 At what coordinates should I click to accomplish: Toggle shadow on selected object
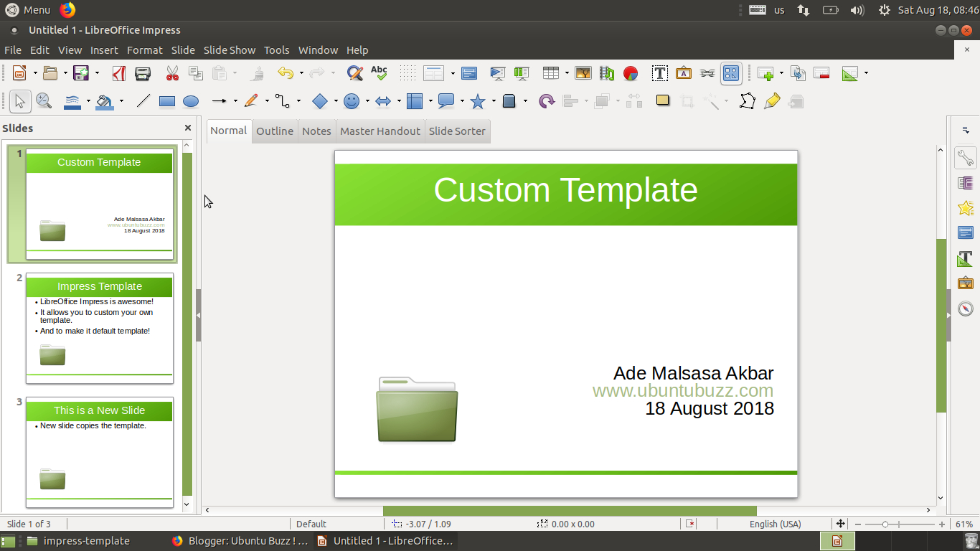(663, 101)
